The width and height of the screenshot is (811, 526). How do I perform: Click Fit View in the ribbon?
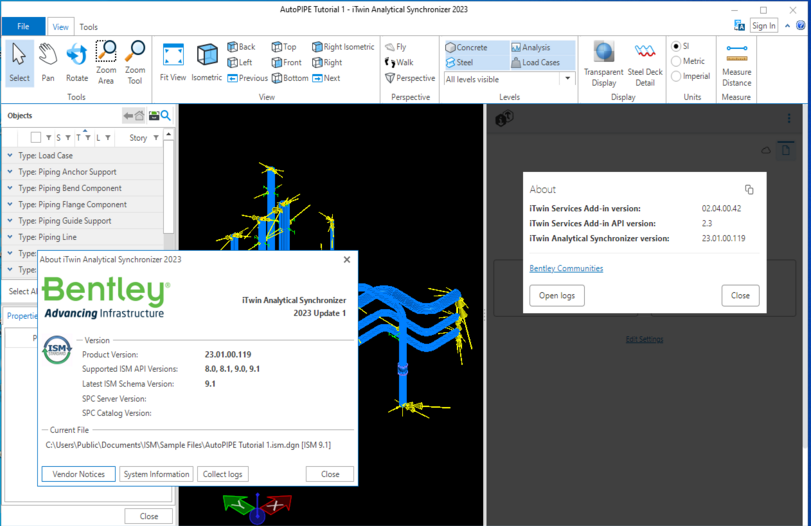coord(173,63)
